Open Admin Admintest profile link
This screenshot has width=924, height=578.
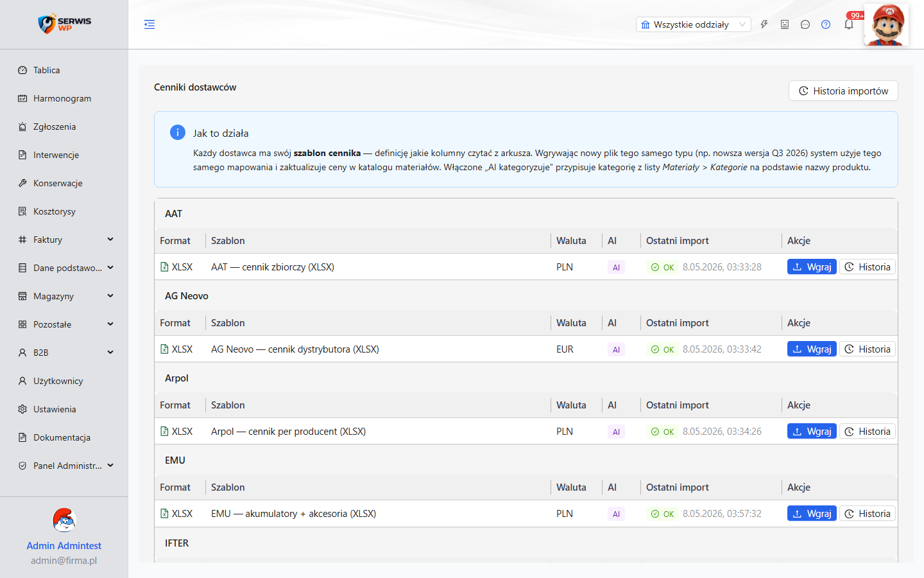(x=64, y=545)
